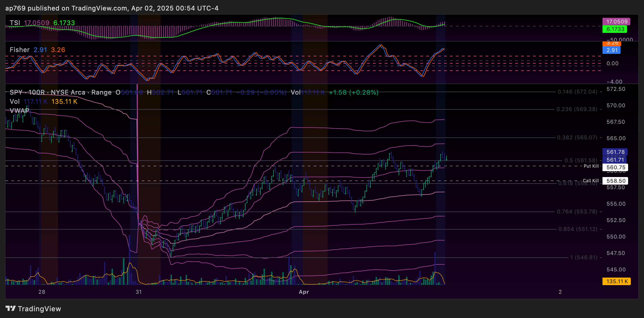
Task: Click the Vol legend label
Action: pos(15,102)
